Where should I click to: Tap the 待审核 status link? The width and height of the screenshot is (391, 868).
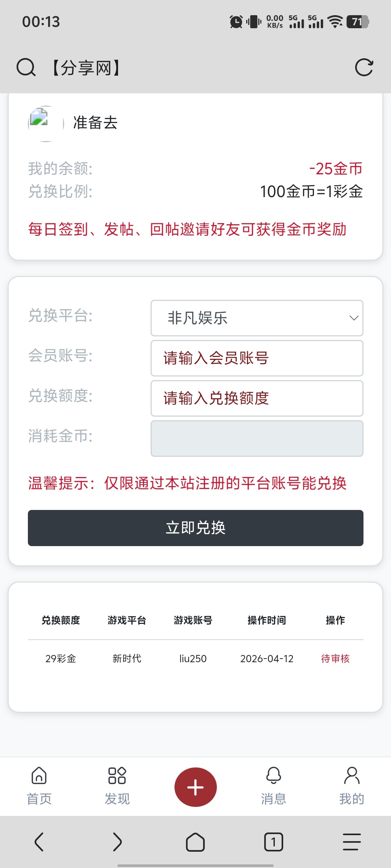coord(335,659)
